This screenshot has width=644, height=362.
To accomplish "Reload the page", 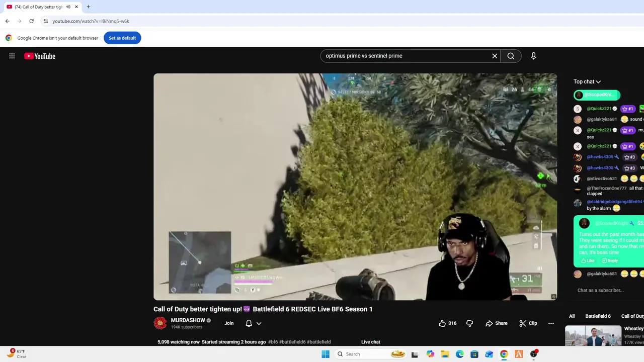I will pyautogui.click(x=31, y=21).
